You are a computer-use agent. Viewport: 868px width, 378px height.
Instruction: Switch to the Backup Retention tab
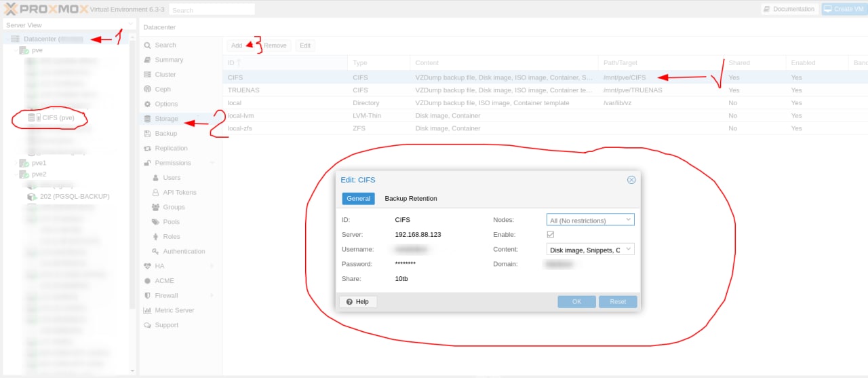pos(411,198)
